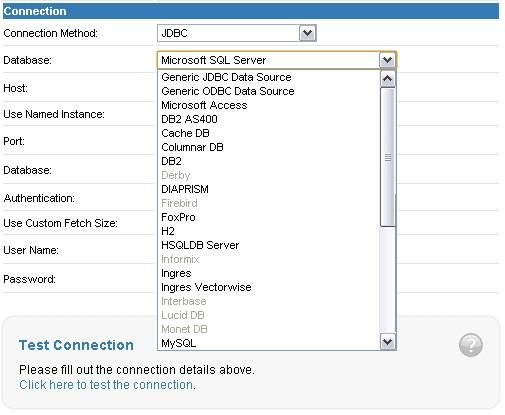Click the Test Connection heading
Image resolution: width=505 pixels, height=415 pixels.
pyautogui.click(x=76, y=345)
